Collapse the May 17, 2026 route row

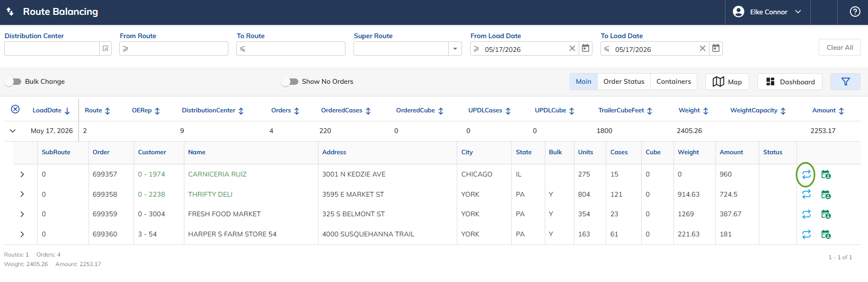13,131
